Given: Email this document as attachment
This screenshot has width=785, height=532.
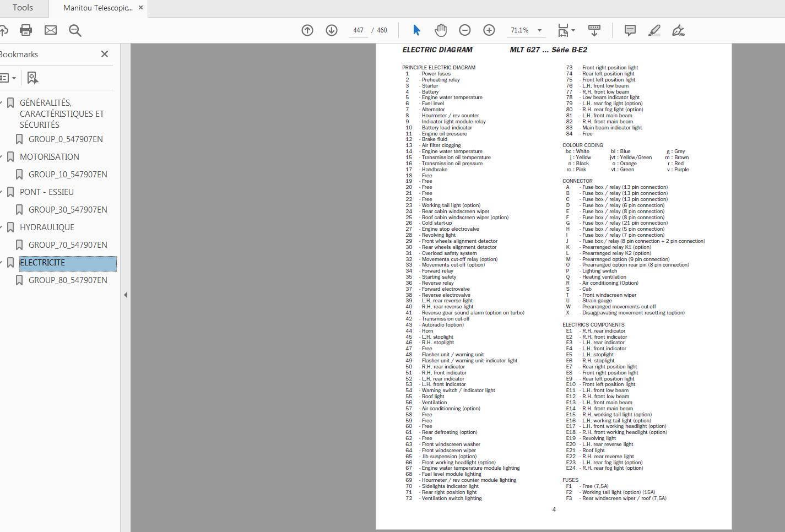Looking at the screenshot, I should 51,30.
